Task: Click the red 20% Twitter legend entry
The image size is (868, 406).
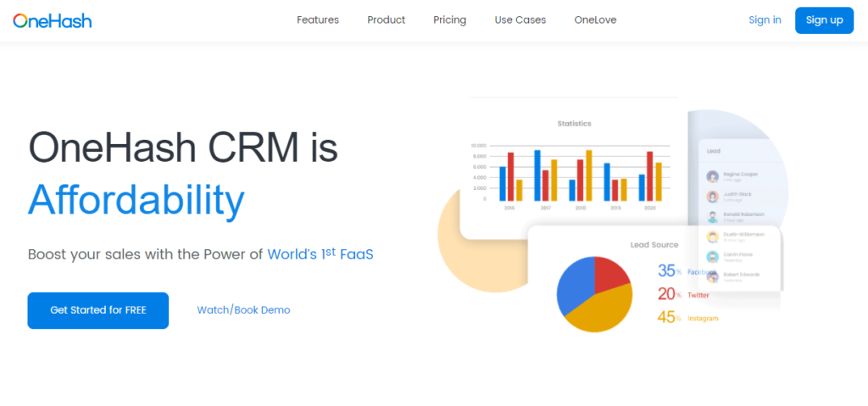Action: (x=683, y=294)
